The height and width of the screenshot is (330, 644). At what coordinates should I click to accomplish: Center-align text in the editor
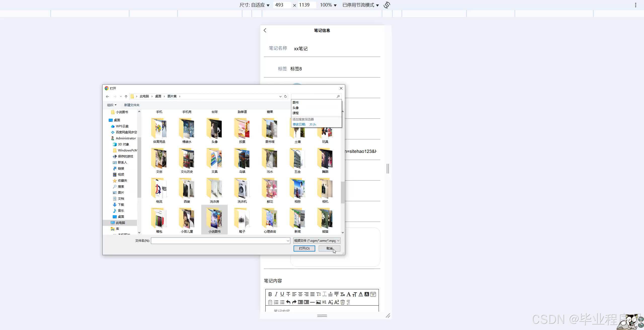tap(300, 294)
